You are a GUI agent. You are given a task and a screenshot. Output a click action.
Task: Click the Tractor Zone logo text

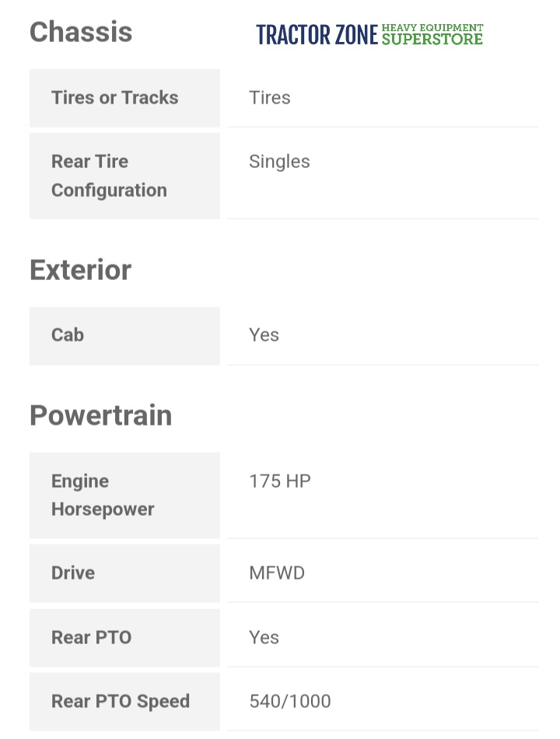pyautogui.click(x=317, y=35)
